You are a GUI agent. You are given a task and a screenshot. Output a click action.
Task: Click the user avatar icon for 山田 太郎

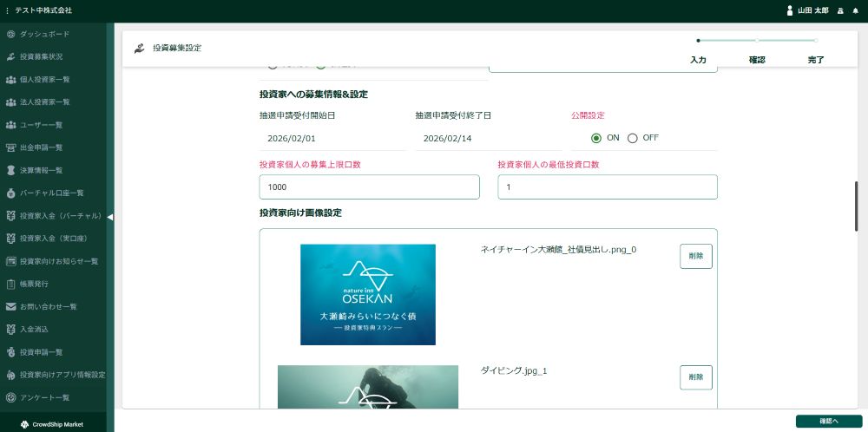790,10
